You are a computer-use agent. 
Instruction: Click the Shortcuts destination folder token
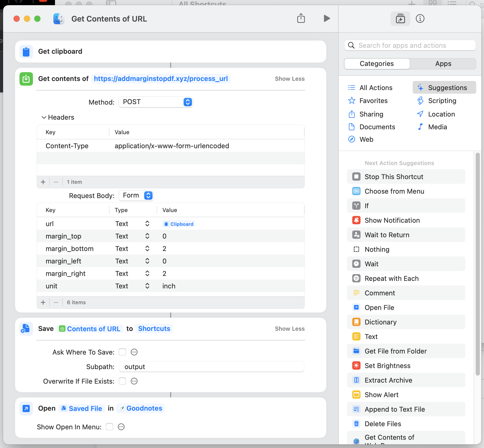point(154,329)
